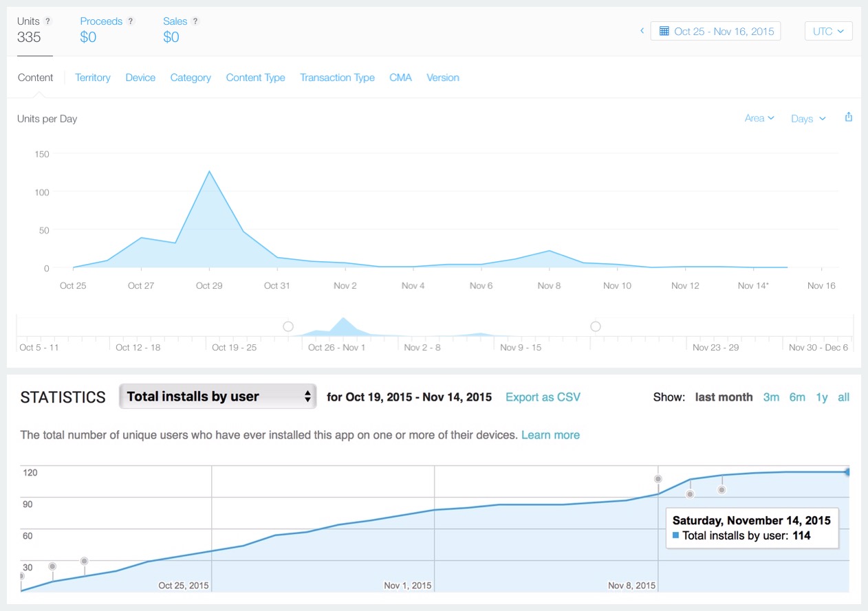Viewport: 868px width, 611px height.
Task: Click the help icon next to Units
Action: click(48, 21)
